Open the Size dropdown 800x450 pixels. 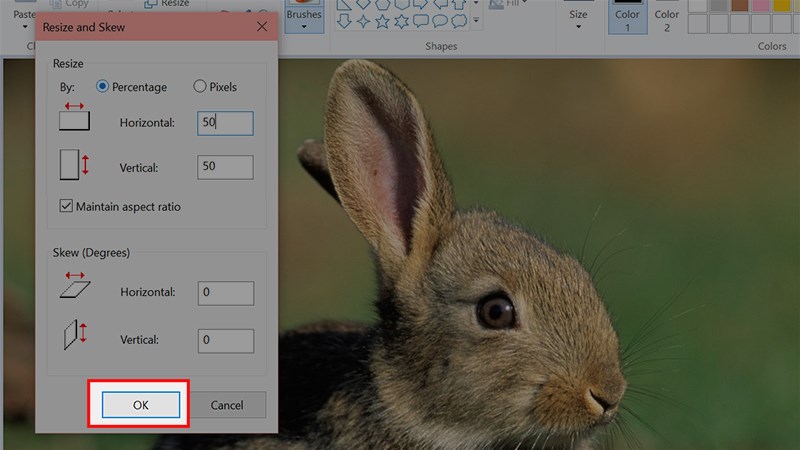pos(578,20)
